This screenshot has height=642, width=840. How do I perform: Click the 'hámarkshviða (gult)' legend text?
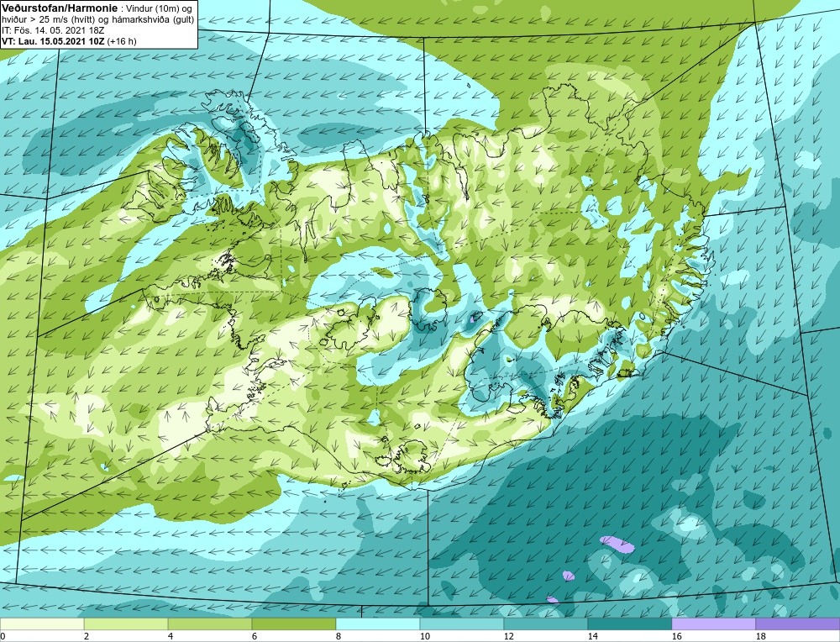point(153,20)
